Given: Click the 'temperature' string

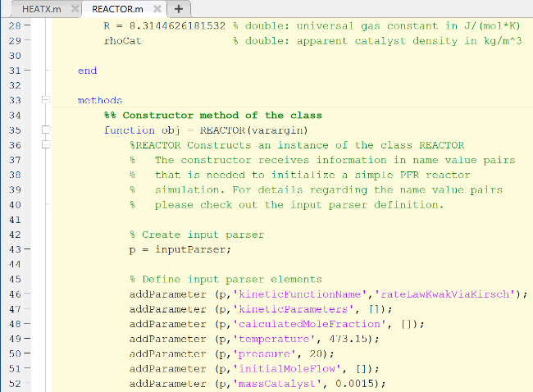Looking at the screenshot, I should (x=275, y=339).
